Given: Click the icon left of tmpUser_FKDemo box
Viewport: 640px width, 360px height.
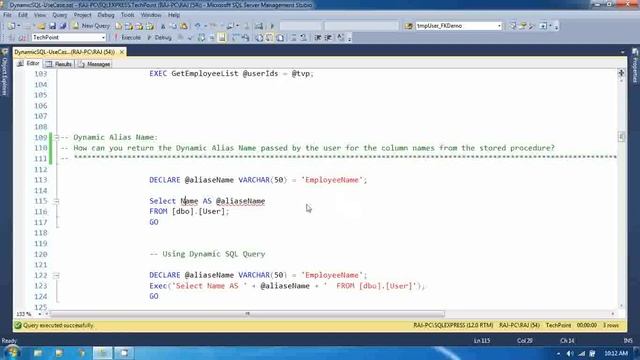Looking at the screenshot, I should pyautogui.click(x=409, y=26).
